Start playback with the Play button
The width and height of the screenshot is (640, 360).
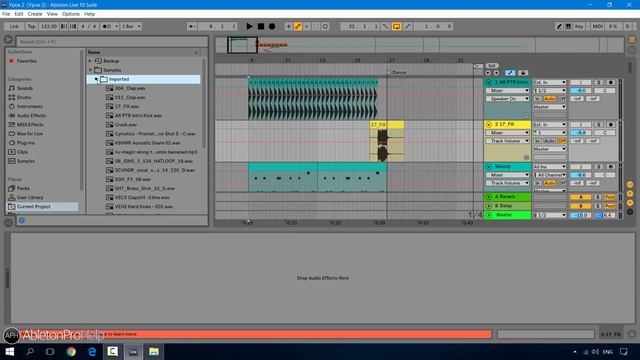click(x=249, y=26)
